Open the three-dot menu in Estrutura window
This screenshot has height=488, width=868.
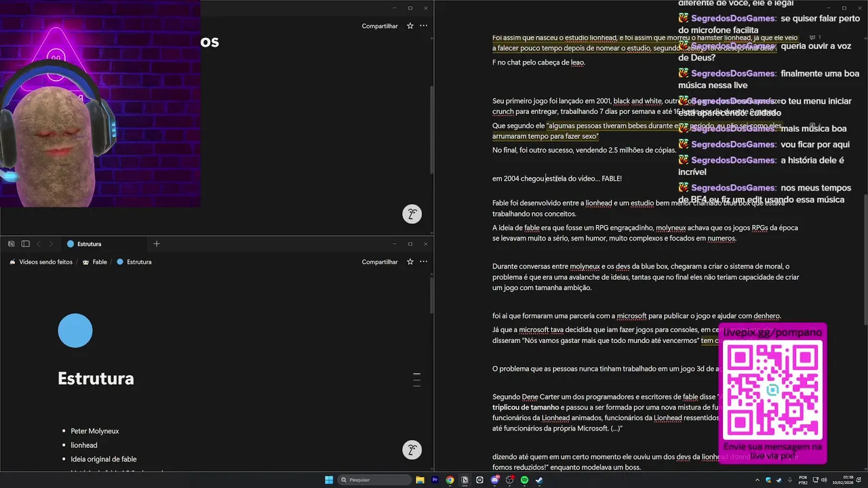424,262
